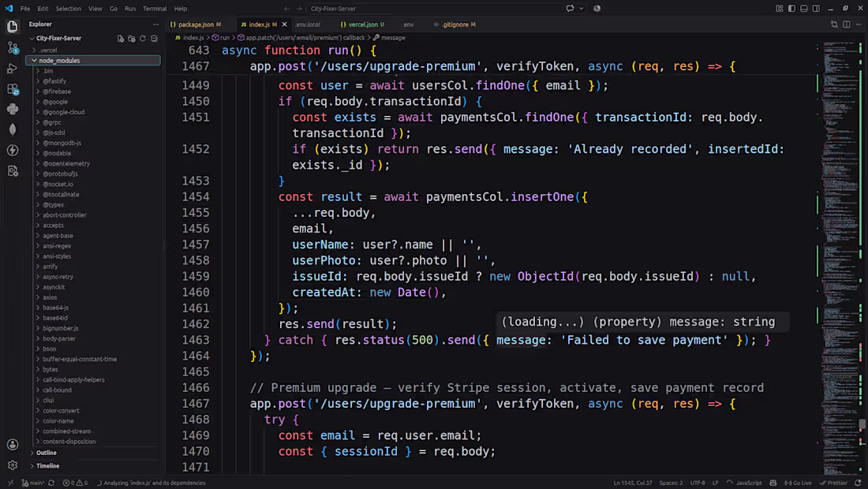This screenshot has width=868, height=489.
Task: Open the Explorer view in activity bar
Action: coord(12,27)
